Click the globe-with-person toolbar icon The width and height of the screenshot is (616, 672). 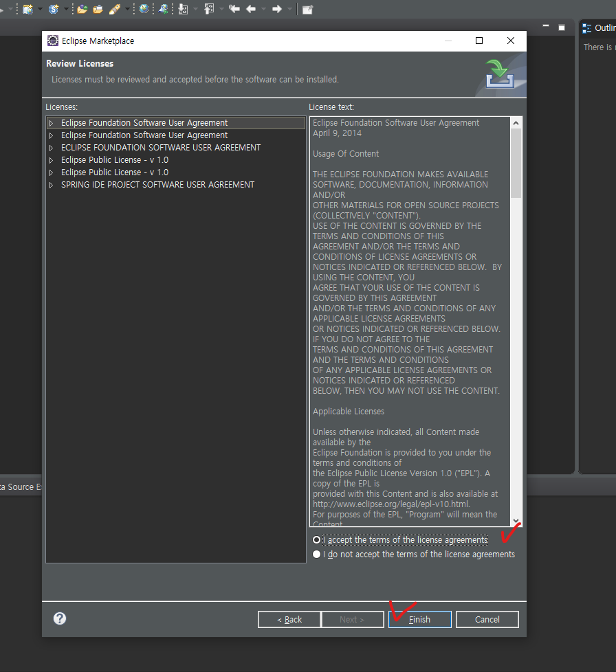(x=163, y=9)
